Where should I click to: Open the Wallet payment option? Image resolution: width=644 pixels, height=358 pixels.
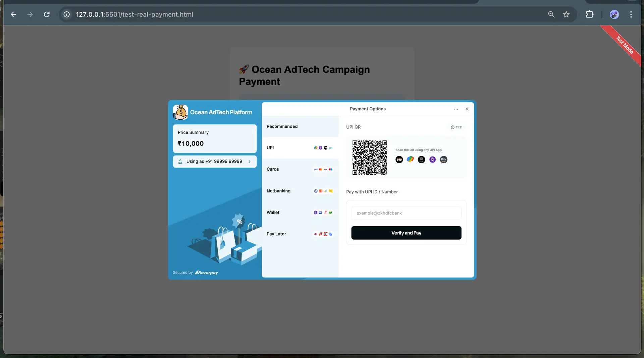300,213
